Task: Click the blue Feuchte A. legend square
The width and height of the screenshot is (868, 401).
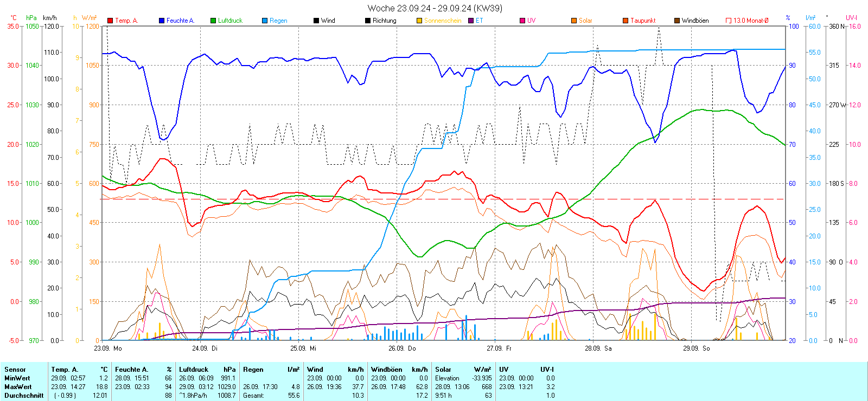Action: [162, 21]
